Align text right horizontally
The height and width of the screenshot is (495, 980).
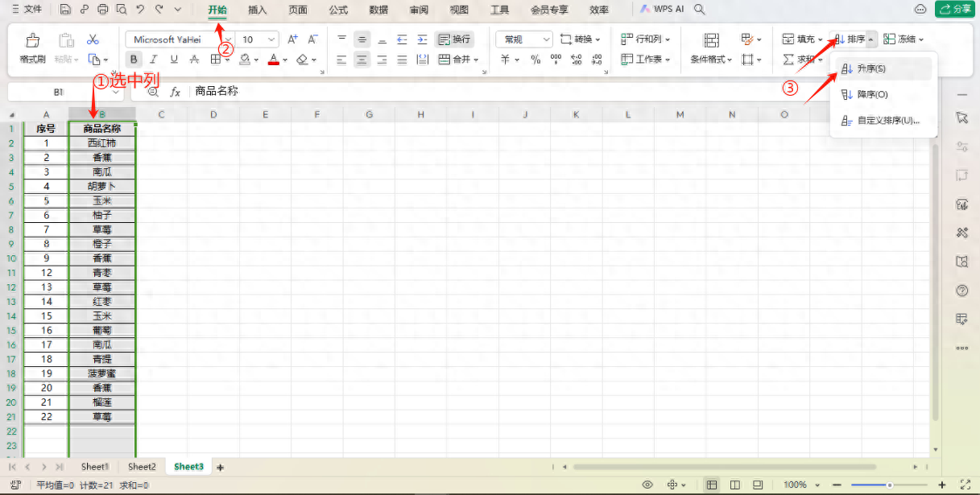click(382, 60)
